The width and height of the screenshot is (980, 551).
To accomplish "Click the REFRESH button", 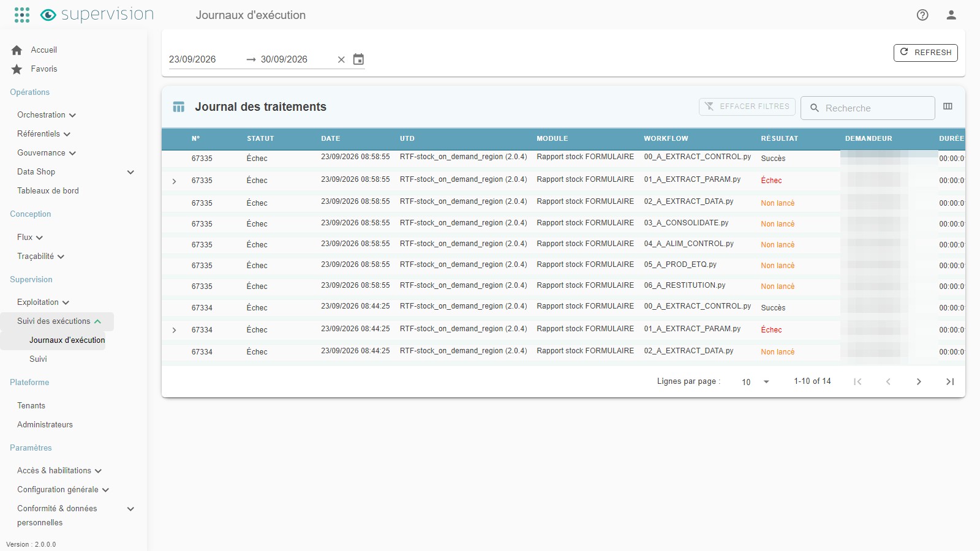I will click(x=925, y=53).
